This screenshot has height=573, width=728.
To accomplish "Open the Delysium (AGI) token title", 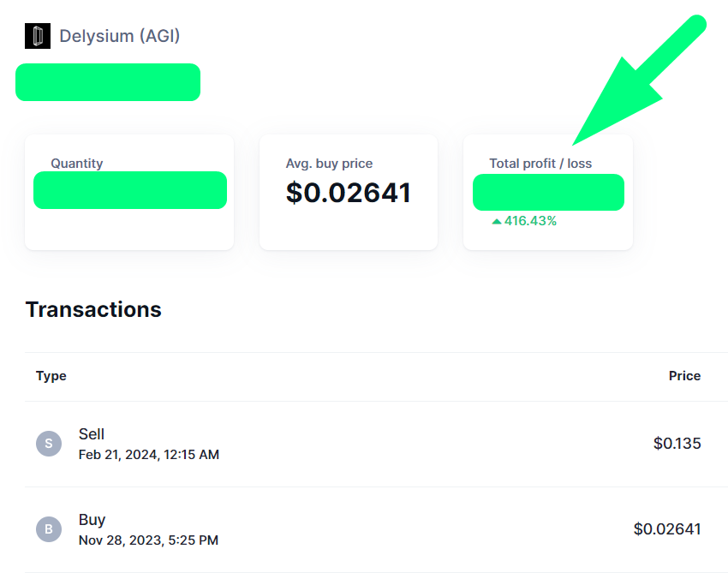I will tap(119, 36).
